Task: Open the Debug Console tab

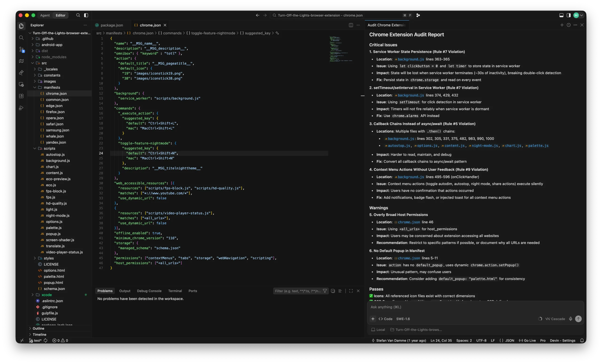Action: pyautogui.click(x=149, y=291)
